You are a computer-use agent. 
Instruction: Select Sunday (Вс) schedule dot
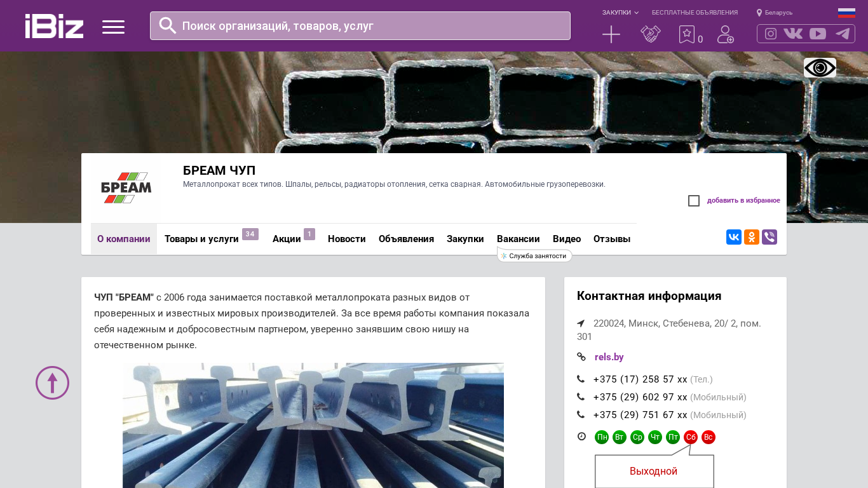pos(709,437)
